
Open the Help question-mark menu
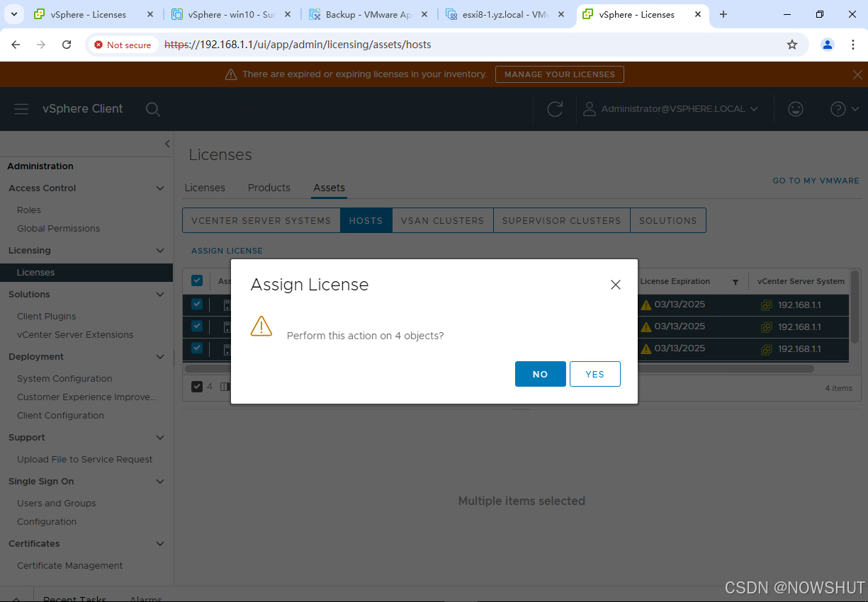point(845,109)
